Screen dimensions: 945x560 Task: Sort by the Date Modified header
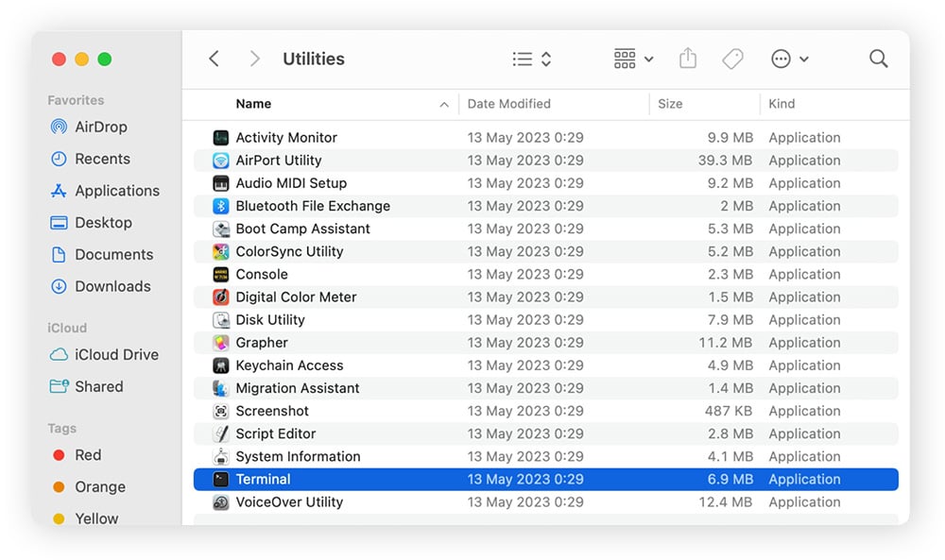pyautogui.click(x=509, y=104)
